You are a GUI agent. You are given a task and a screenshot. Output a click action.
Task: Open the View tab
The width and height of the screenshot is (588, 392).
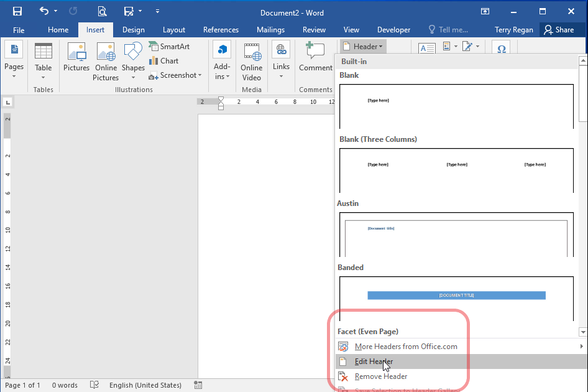point(351,30)
